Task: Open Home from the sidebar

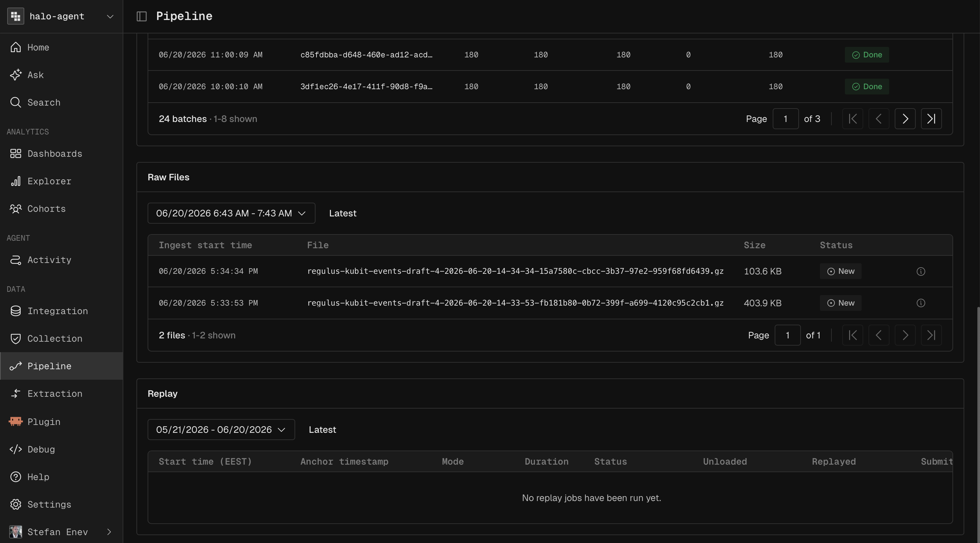Action: click(62, 48)
